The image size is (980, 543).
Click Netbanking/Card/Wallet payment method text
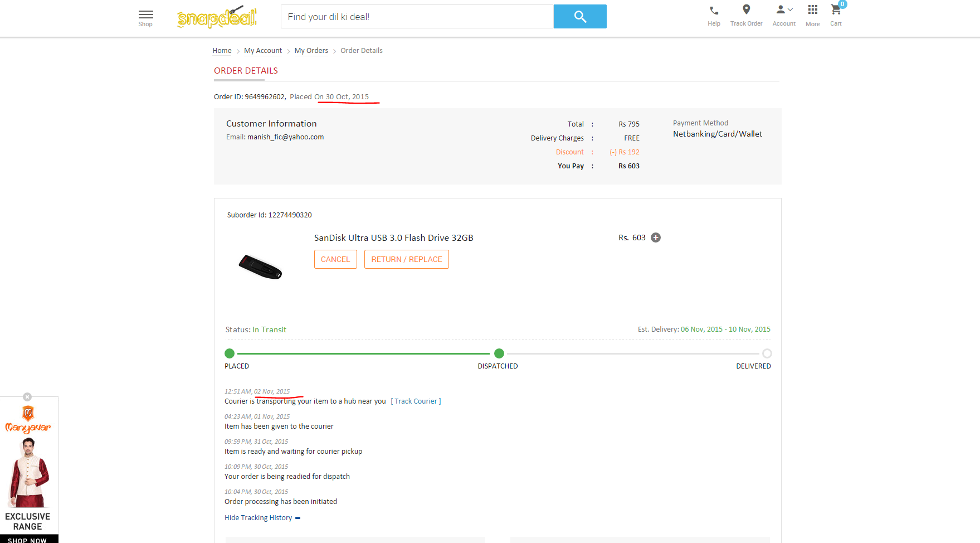pyautogui.click(x=718, y=134)
